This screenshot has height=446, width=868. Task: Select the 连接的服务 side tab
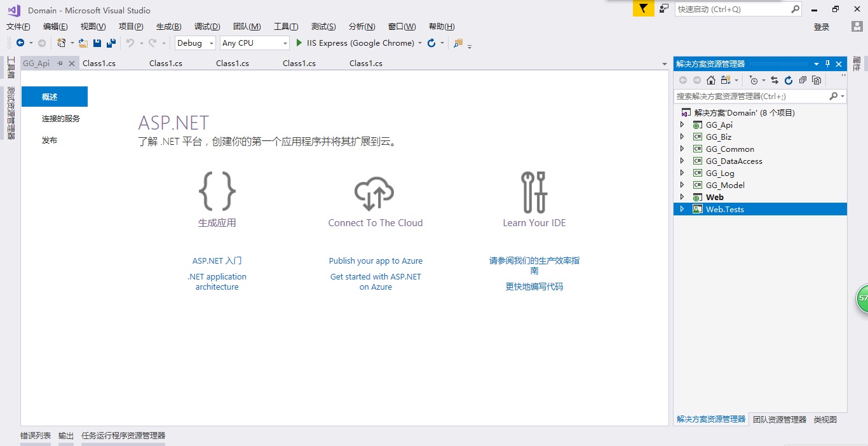click(61, 119)
